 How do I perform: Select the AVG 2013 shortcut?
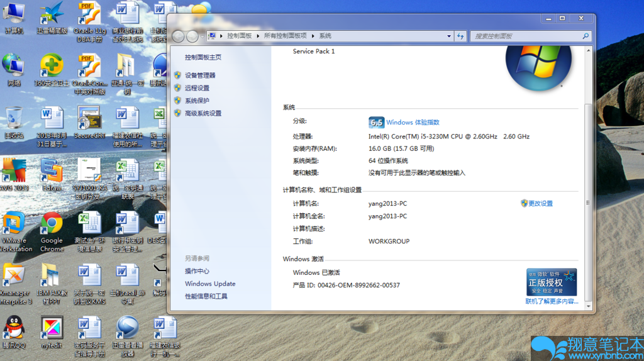pyautogui.click(x=14, y=175)
